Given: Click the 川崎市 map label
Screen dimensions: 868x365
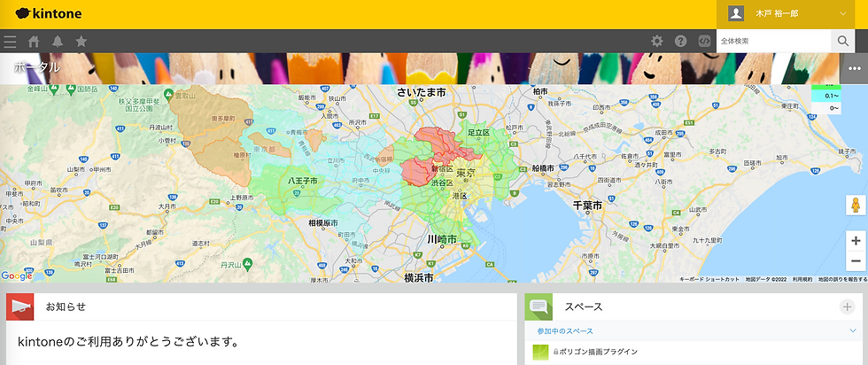Looking at the screenshot, I should 442,239.
